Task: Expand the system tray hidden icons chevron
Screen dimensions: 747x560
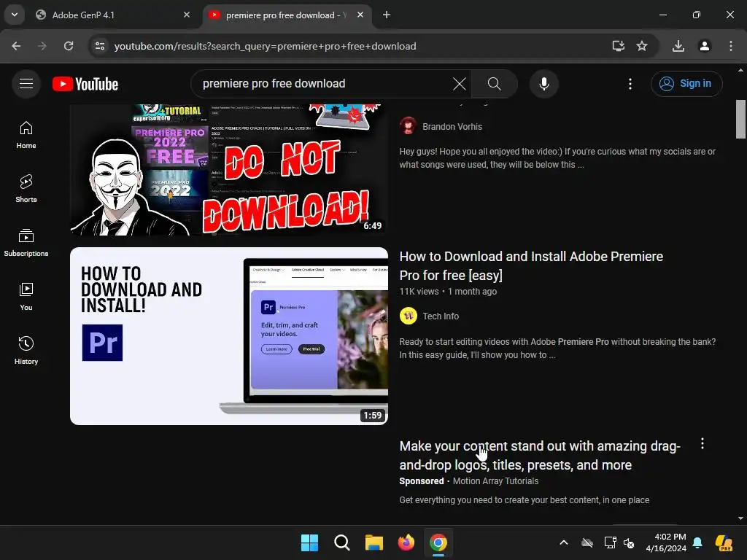Action: point(564,542)
